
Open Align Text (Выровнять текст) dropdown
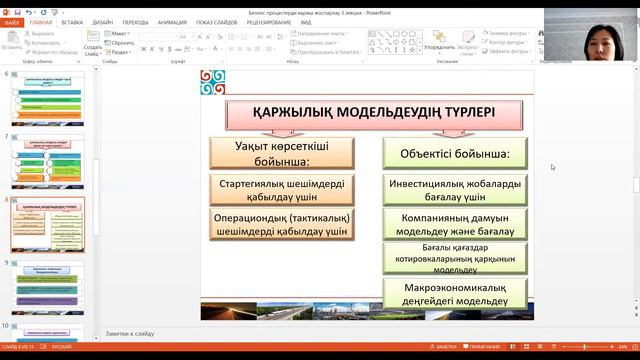click(x=315, y=43)
